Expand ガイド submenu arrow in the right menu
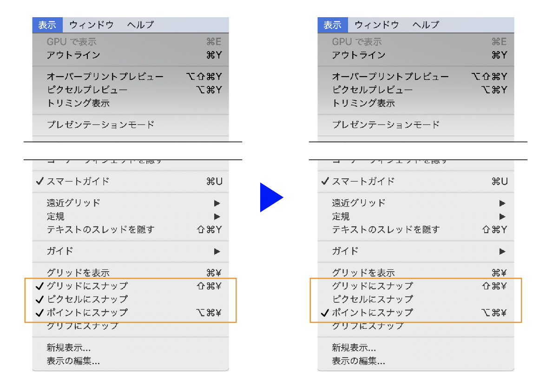This screenshot has width=539, height=392. click(502, 251)
